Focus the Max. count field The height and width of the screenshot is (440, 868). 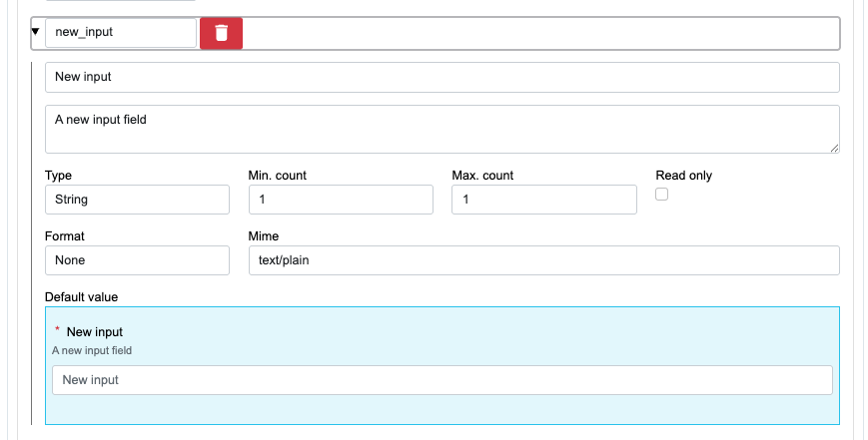click(544, 200)
